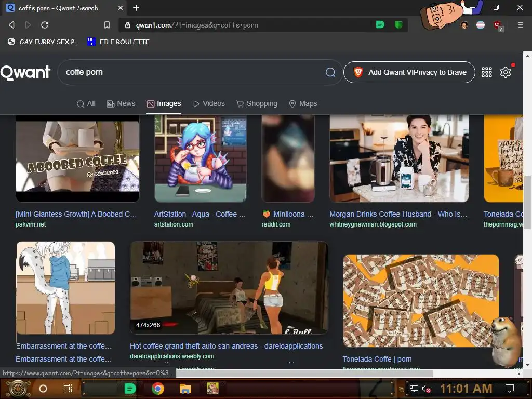
Task: Open Qwant settings gear
Action: point(505,72)
